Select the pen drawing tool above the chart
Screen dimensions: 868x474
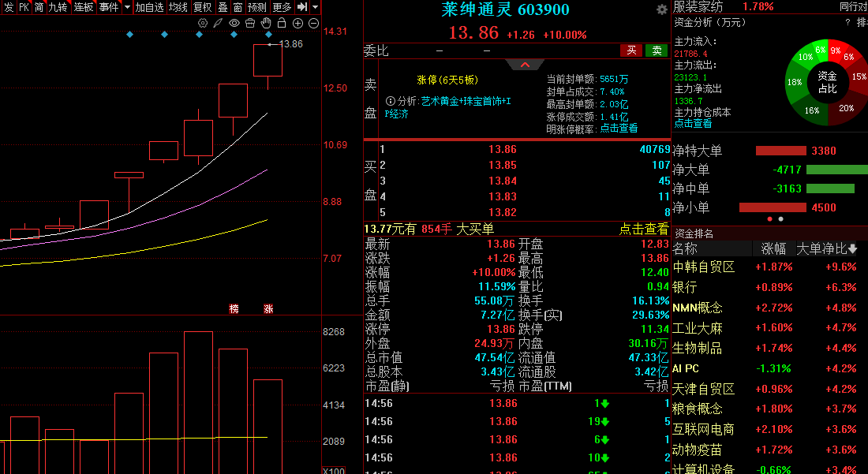[218, 23]
